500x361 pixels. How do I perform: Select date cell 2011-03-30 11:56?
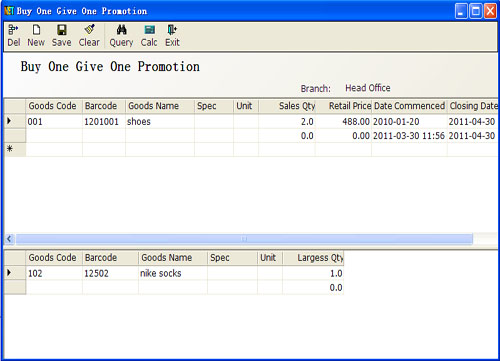[x=409, y=136]
